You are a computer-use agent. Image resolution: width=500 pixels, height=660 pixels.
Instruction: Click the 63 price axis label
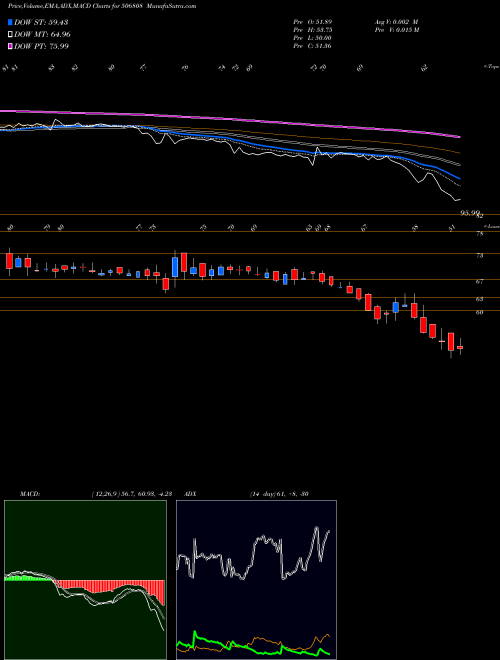point(479,299)
